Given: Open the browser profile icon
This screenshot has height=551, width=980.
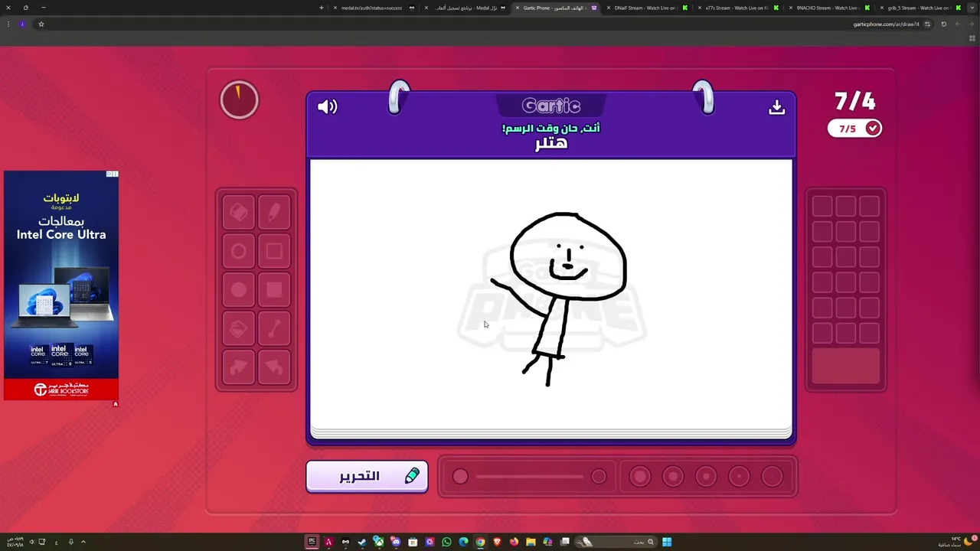Looking at the screenshot, I should [22, 24].
